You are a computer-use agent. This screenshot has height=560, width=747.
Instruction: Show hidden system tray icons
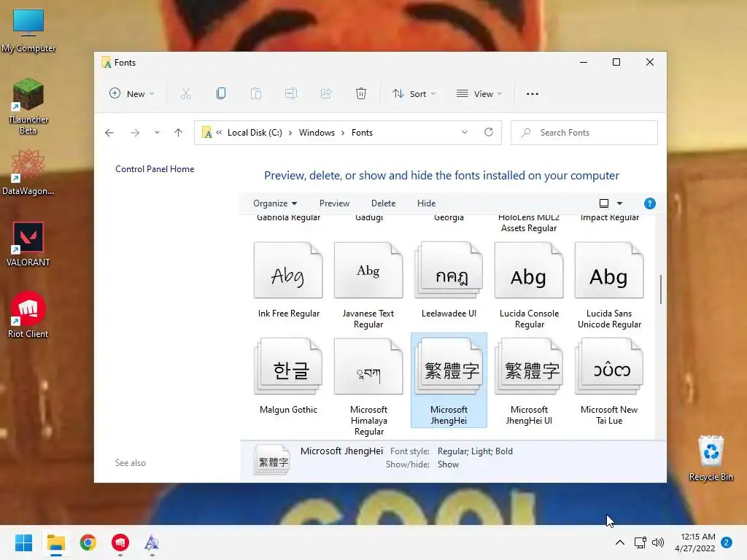620,542
